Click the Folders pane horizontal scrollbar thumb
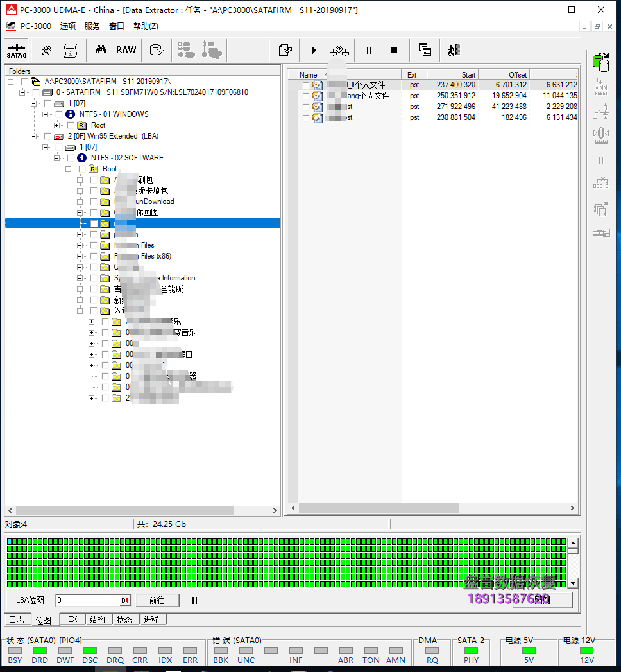This screenshot has width=621, height=672. 124,510
